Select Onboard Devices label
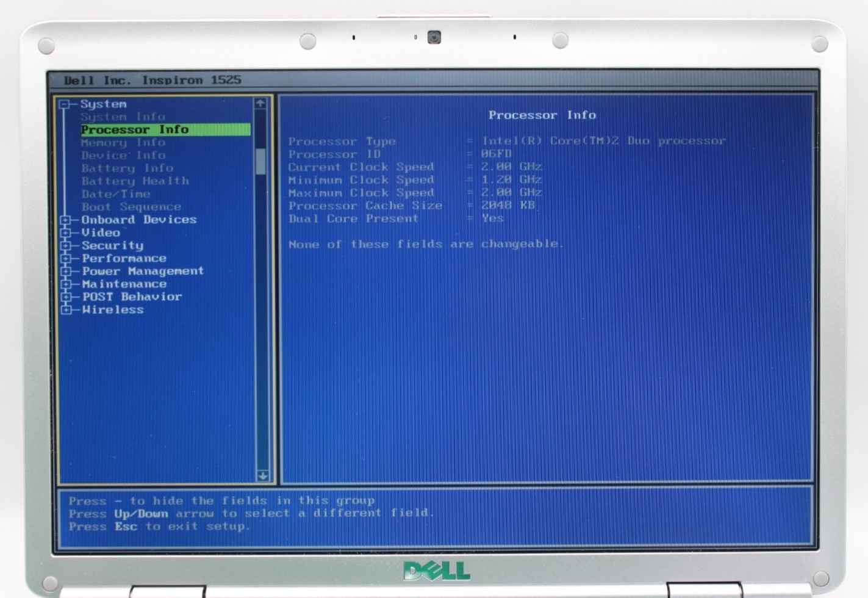Viewport: 868px width, 598px height. click(139, 220)
